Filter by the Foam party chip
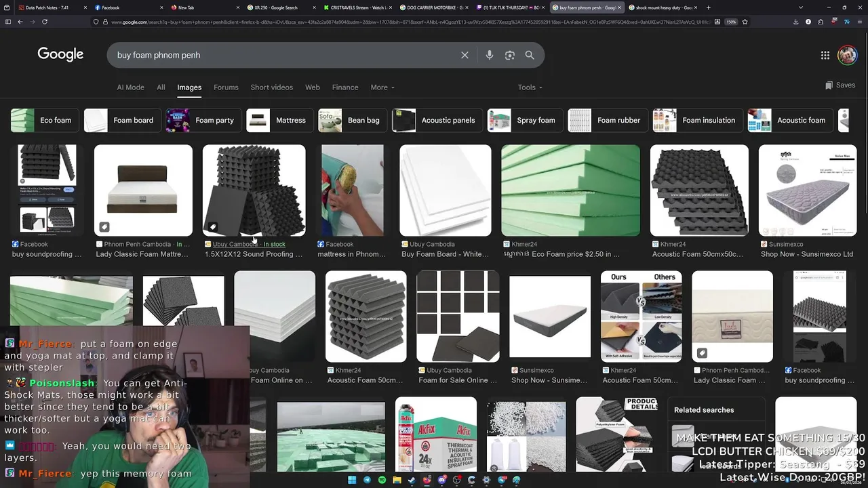868x488 pixels. 203,121
